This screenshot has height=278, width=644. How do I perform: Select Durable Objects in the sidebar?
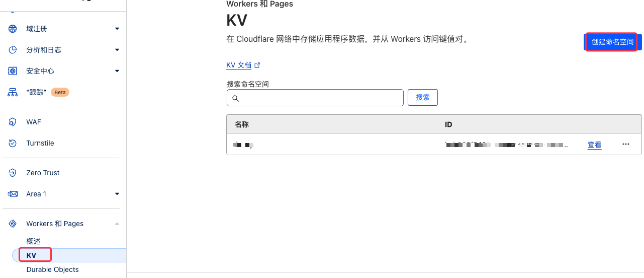point(52,269)
